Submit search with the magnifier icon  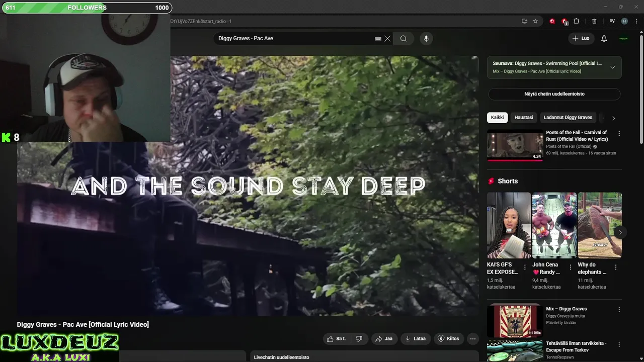pyautogui.click(x=404, y=38)
